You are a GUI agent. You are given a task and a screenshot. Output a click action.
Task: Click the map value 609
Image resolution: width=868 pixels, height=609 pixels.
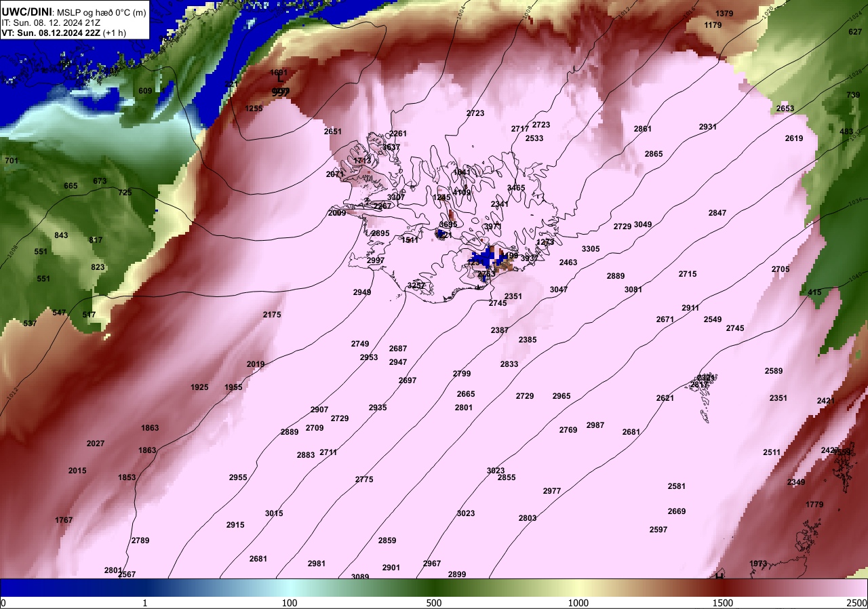pos(145,91)
